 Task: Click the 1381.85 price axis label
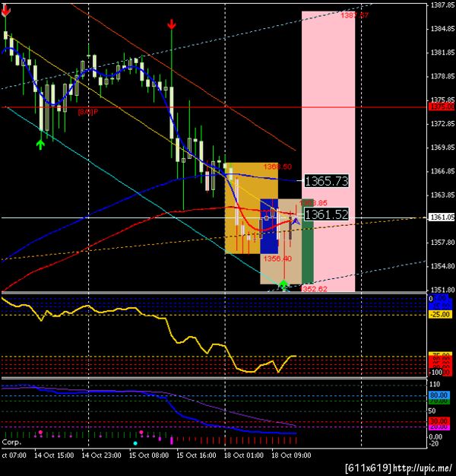pyautogui.click(x=442, y=52)
